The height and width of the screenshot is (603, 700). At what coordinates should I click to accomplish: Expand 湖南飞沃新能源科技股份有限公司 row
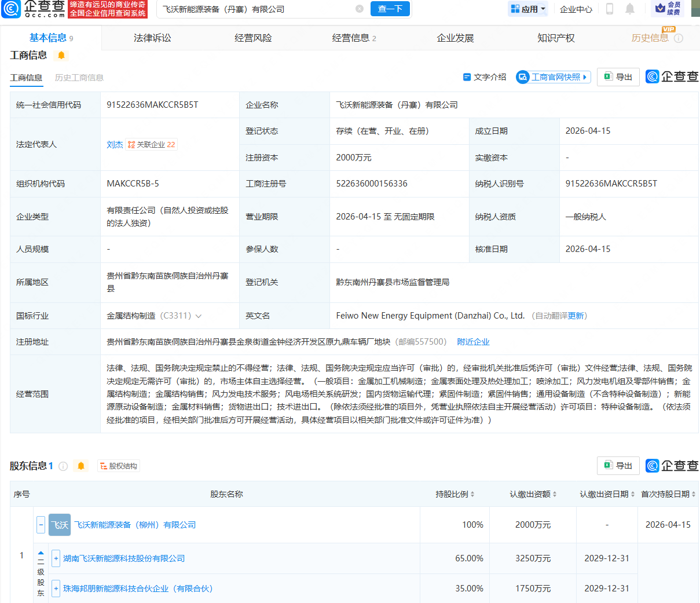[56, 558]
